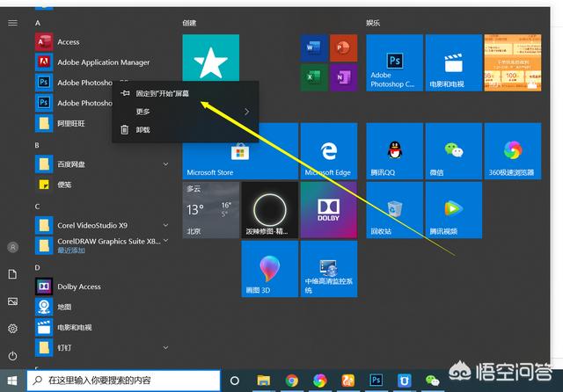Open Photoshop from the taskbar

click(377, 381)
